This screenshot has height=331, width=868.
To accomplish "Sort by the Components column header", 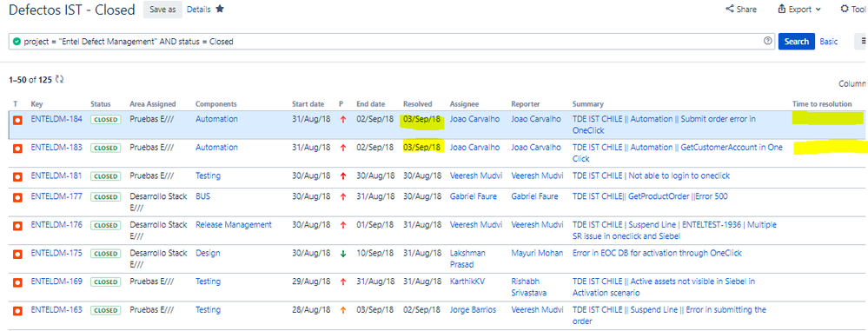I will pyautogui.click(x=215, y=104).
